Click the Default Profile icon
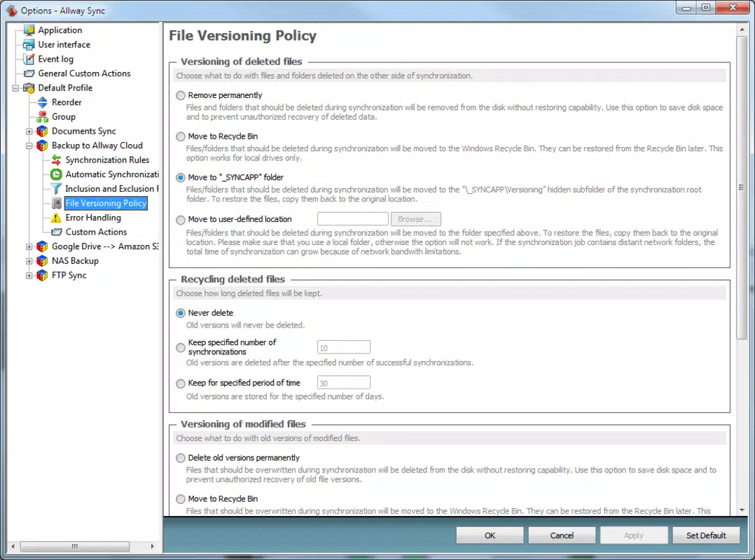Screen dimensions: 755x560 (29, 88)
